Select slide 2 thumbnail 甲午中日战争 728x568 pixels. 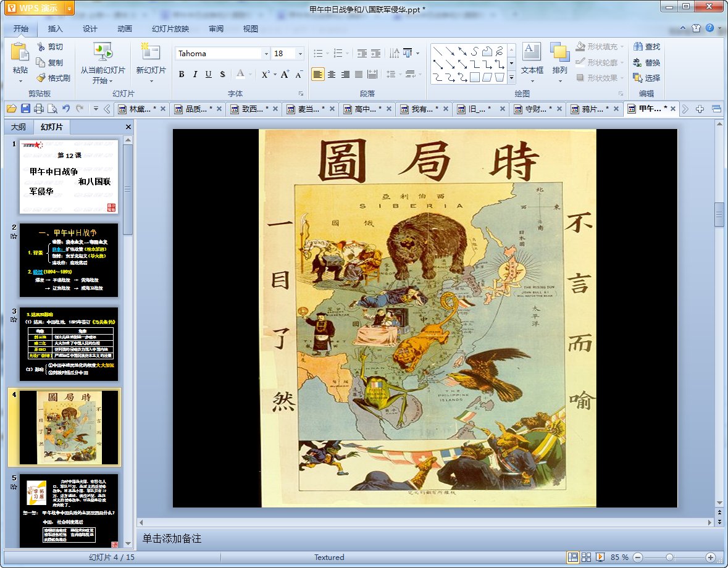point(69,260)
